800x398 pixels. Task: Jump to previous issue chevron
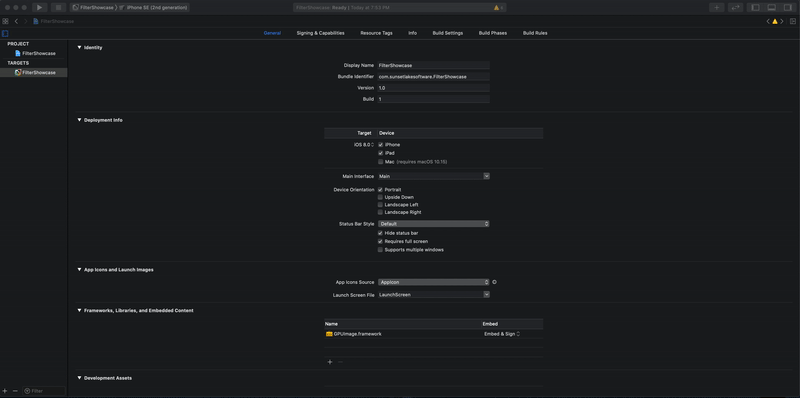768,21
